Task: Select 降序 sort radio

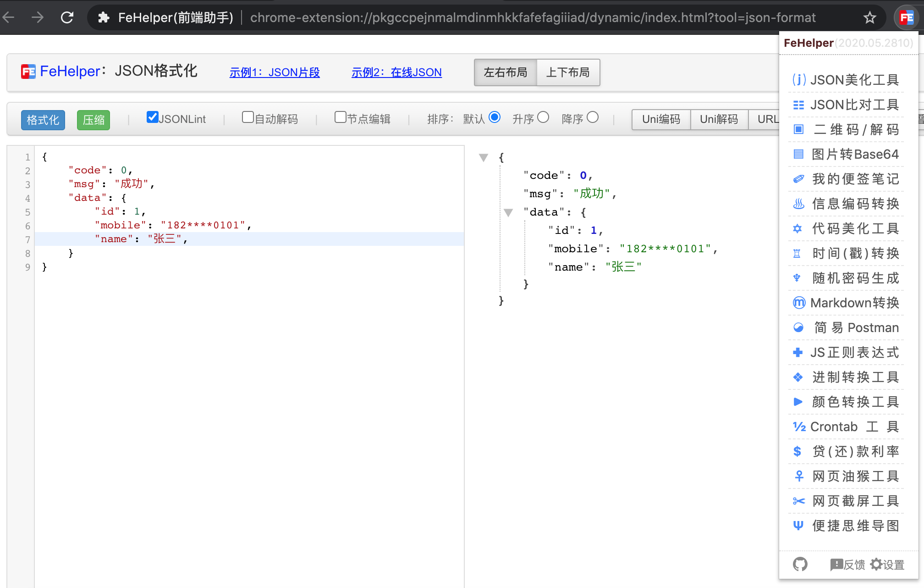Action: (593, 117)
